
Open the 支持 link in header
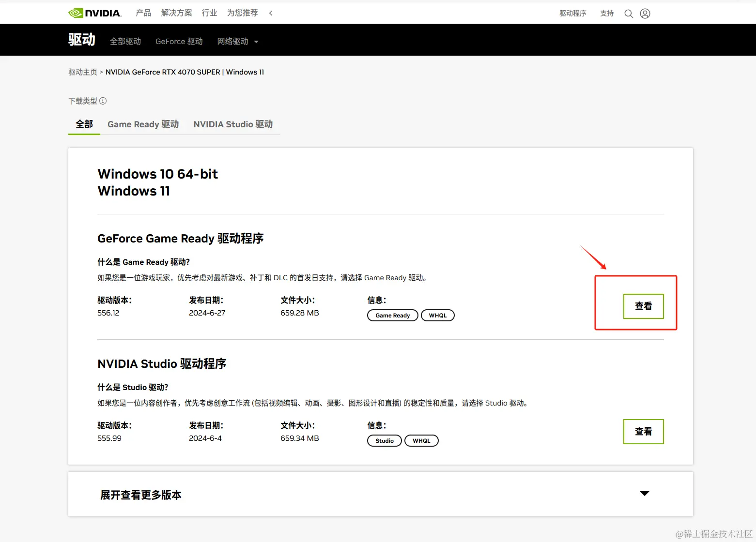tap(606, 14)
